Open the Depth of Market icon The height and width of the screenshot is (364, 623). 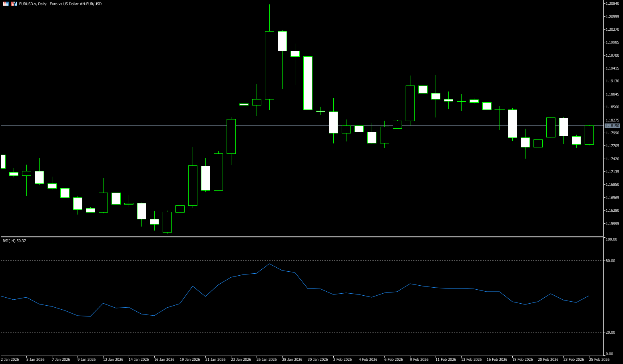tap(14, 4)
